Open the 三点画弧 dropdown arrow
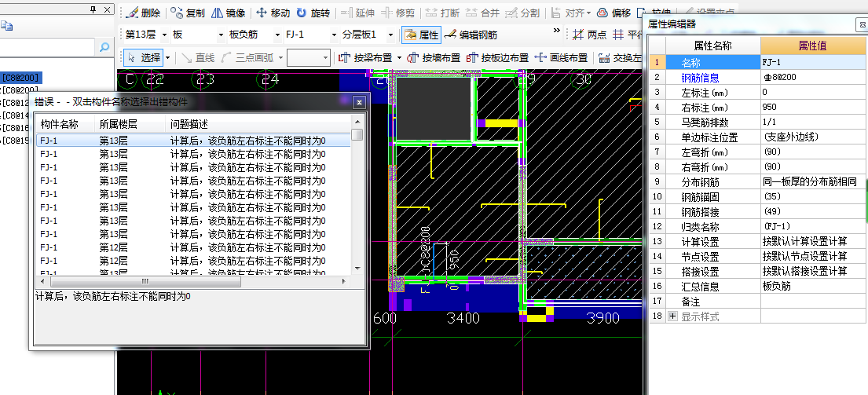The image size is (868, 395). pos(280,57)
